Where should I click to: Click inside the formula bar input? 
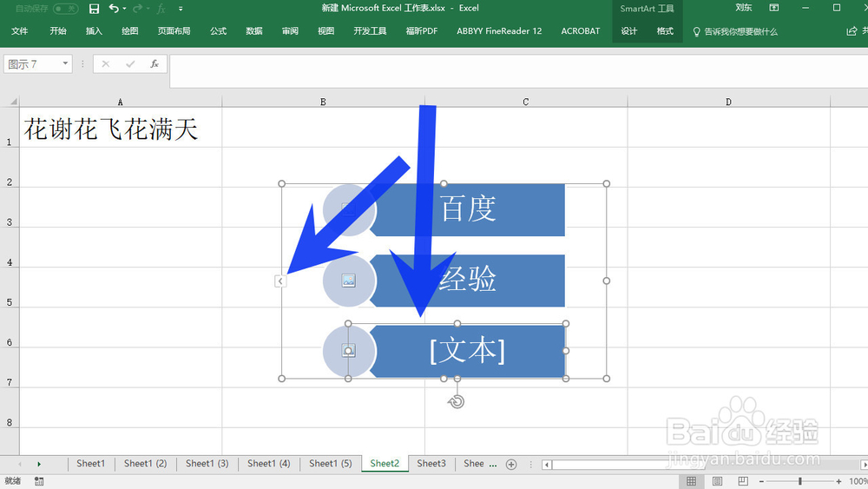pyautogui.click(x=519, y=71)
